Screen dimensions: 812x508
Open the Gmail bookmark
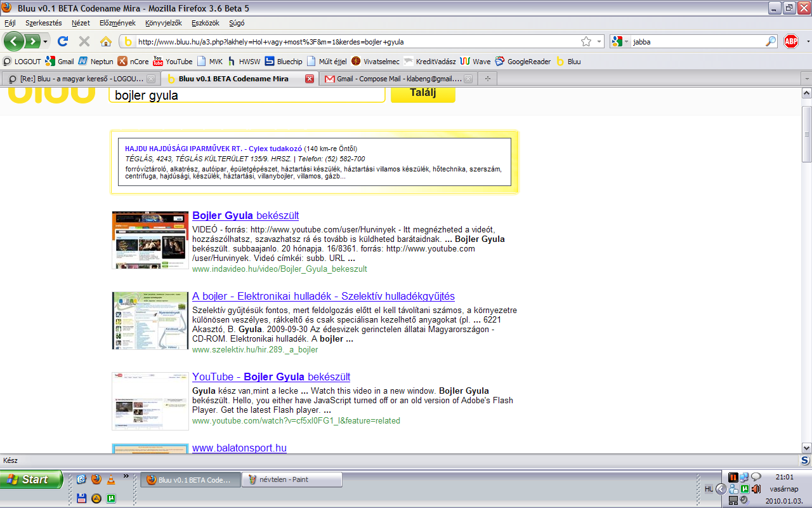(60, 62)
